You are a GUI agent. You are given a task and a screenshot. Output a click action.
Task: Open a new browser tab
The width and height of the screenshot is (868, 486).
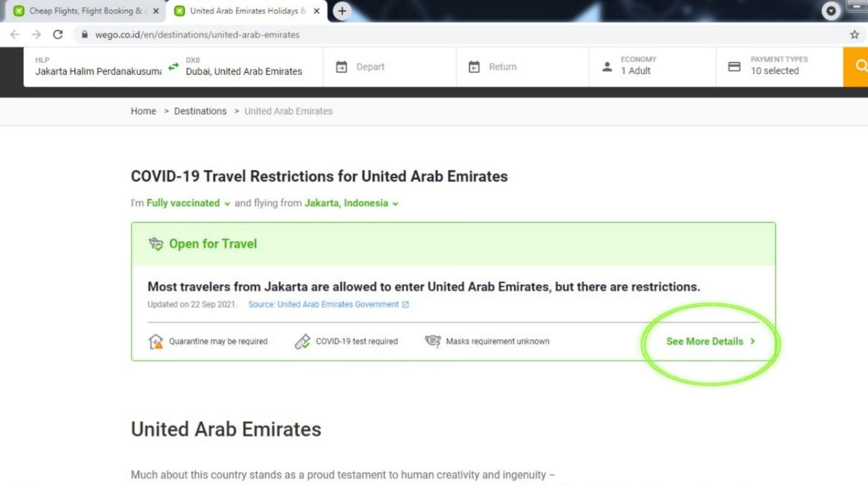(342, 11)
